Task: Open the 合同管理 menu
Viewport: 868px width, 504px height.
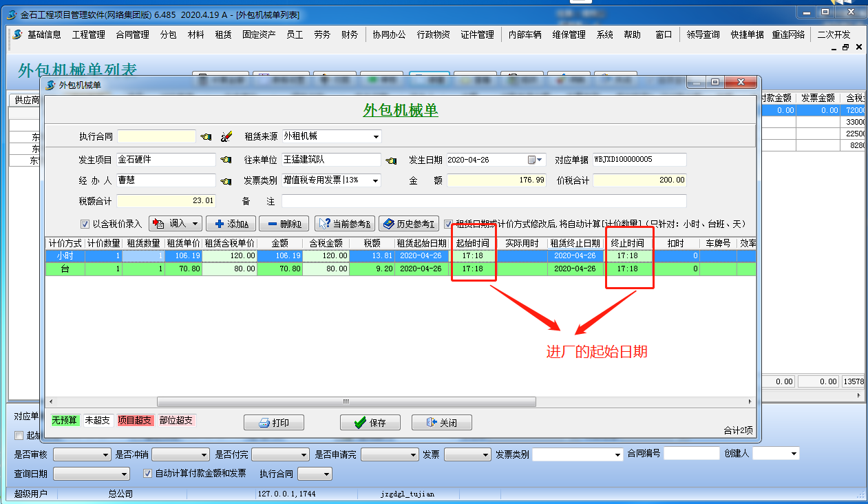Action: pos(132,34)
